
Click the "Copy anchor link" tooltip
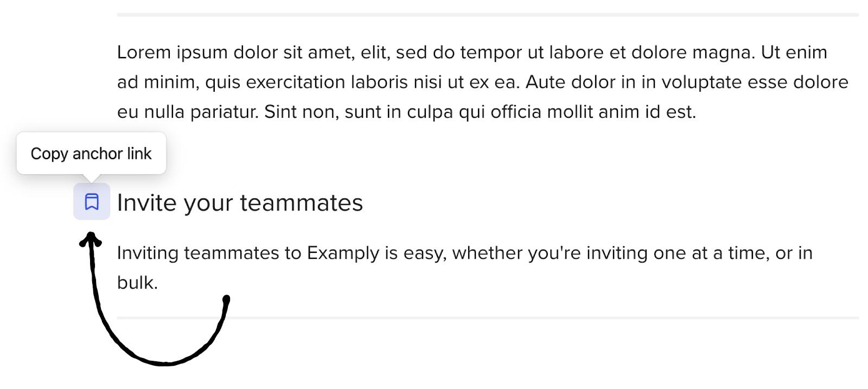[x=91, y=154]
